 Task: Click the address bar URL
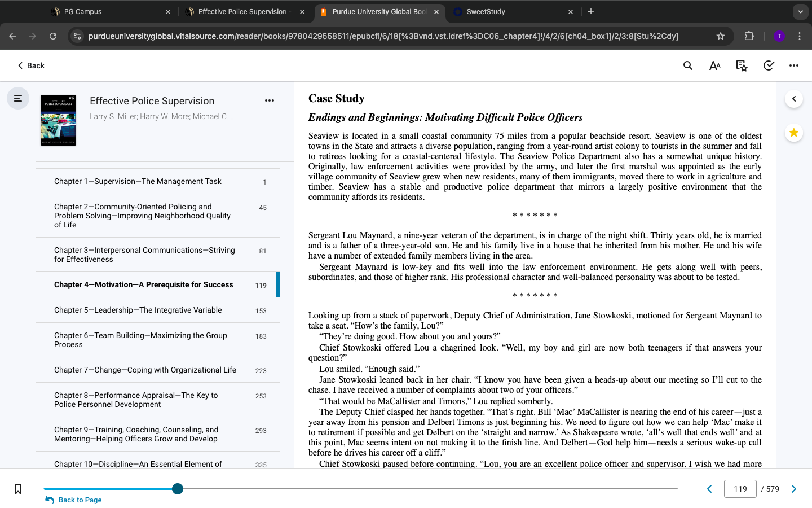pos(383,36)
